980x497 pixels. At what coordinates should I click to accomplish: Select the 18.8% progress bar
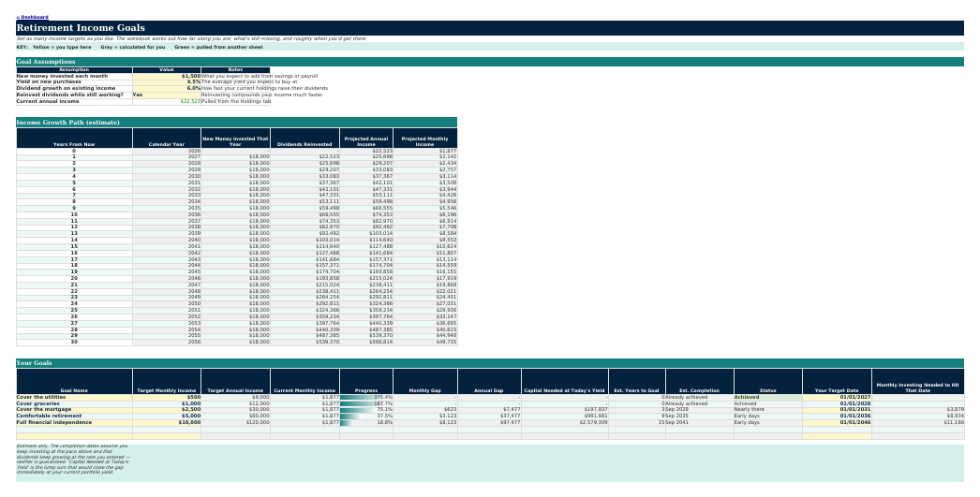(366, 423)
